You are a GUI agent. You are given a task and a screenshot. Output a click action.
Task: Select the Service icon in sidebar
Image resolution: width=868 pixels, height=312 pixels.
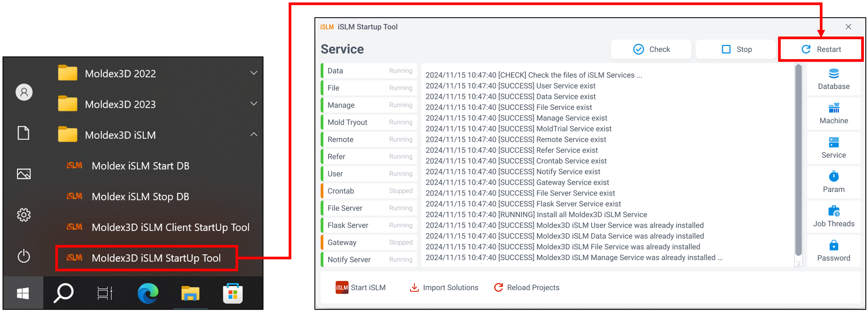pos(833,143)
